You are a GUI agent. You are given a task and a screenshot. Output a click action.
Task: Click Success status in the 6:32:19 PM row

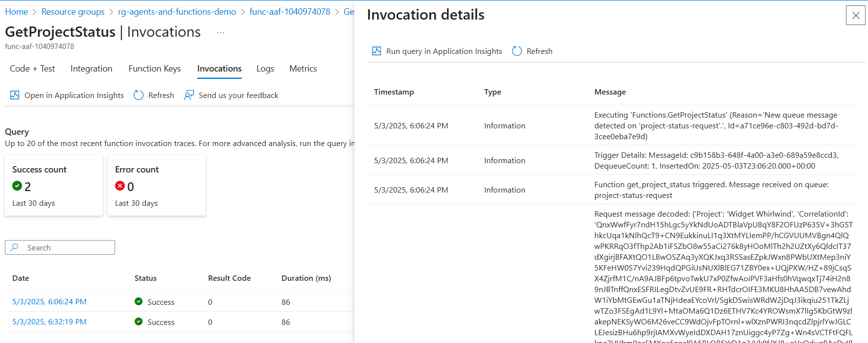tap(161, 322)
